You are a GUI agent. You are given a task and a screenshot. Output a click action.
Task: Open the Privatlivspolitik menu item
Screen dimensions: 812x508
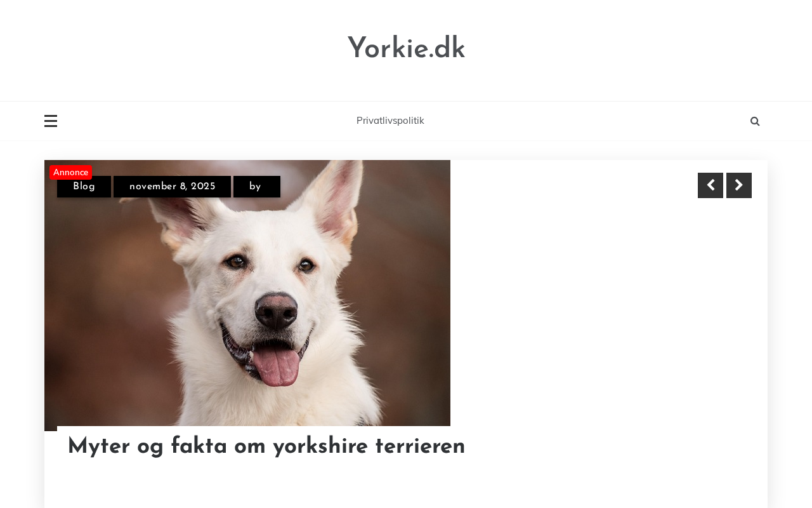pos(390,121)
